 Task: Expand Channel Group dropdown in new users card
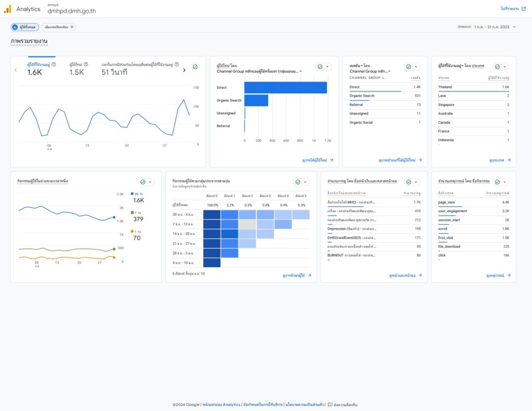tap(301, 71)
